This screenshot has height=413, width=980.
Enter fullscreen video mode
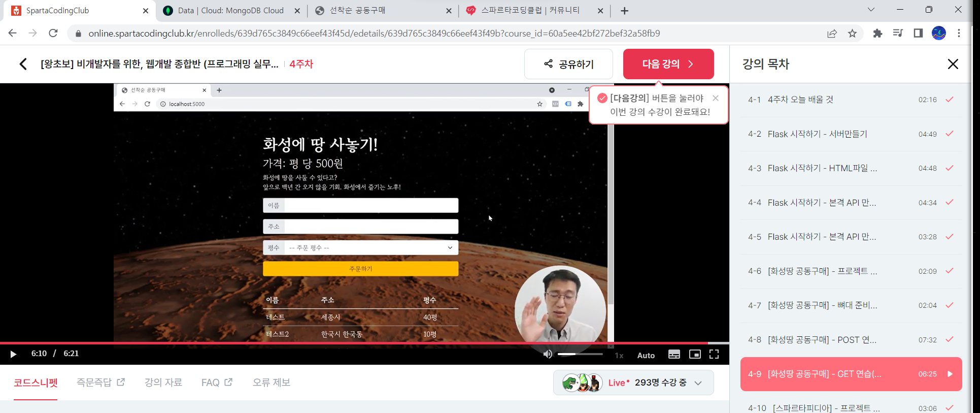pos(714,355)
